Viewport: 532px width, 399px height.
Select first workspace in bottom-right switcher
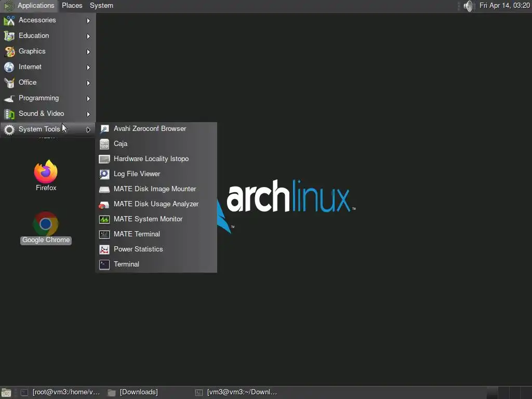tap(493, 393)
